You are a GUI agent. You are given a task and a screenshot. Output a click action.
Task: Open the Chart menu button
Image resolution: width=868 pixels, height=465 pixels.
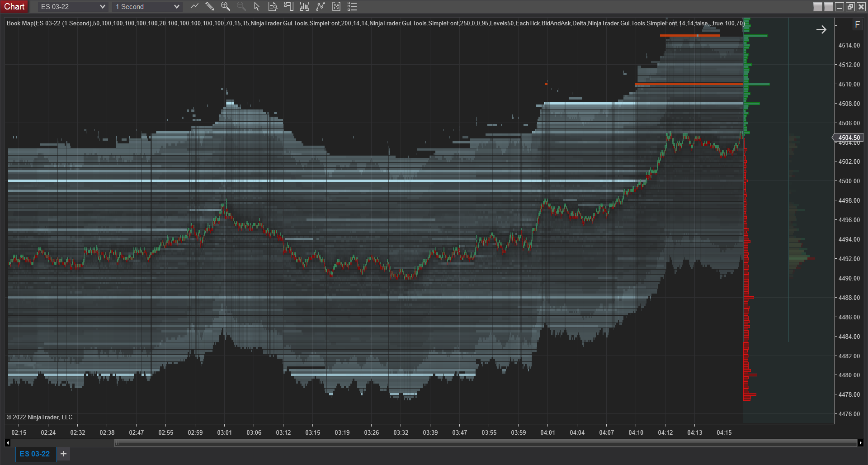tap(14, 6)
